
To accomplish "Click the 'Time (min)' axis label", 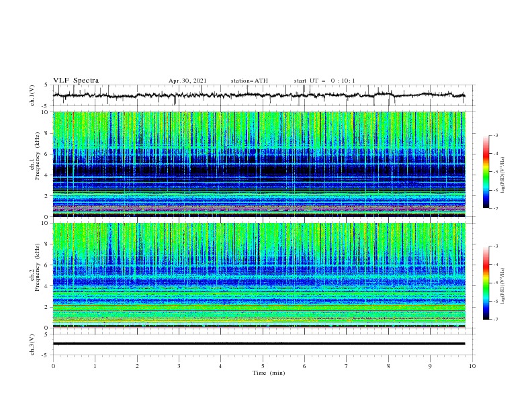I will pyautogui.click(x=269, y=373).
